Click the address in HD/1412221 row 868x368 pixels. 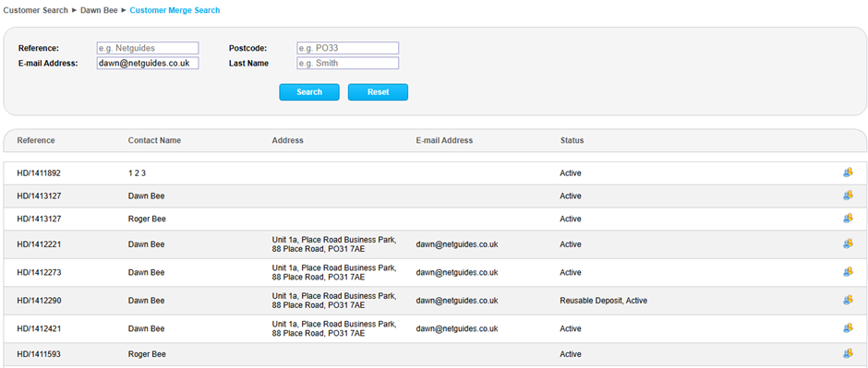coord(333,244)
